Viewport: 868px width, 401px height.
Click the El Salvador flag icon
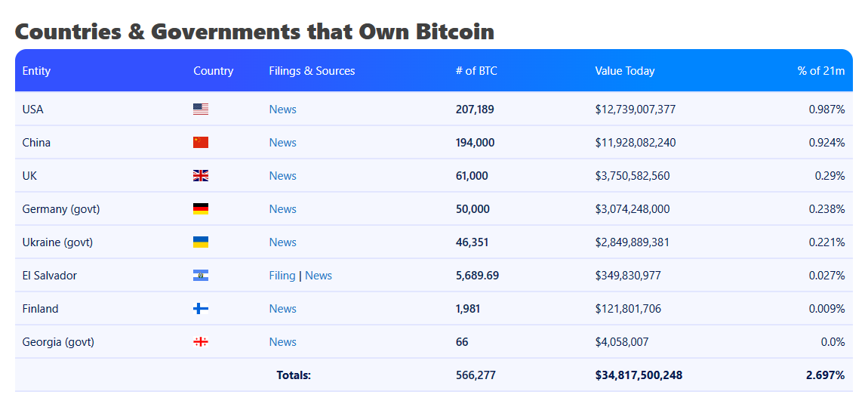(x=201, y=276)
